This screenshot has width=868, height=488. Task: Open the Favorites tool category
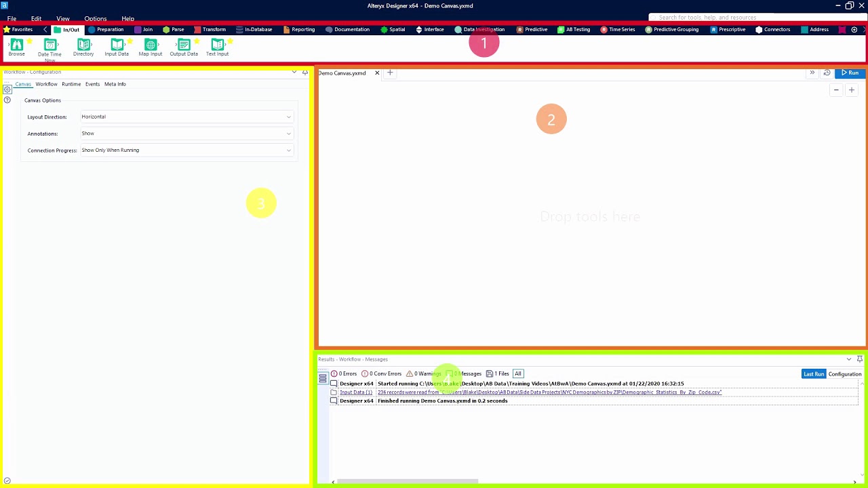point(18,29)
